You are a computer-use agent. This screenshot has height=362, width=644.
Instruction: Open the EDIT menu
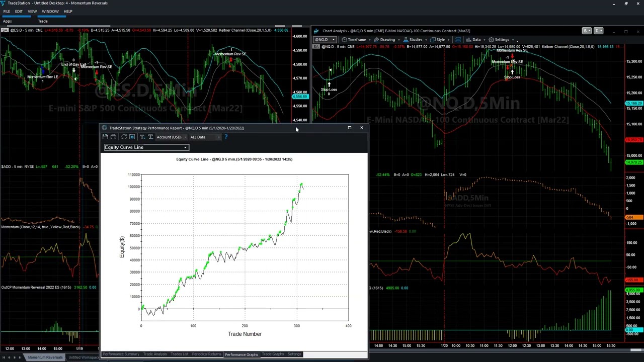(x=19, y=11)
